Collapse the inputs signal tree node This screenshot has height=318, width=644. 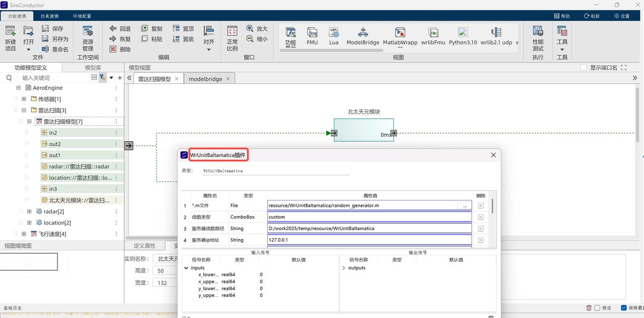pos(186,268)
